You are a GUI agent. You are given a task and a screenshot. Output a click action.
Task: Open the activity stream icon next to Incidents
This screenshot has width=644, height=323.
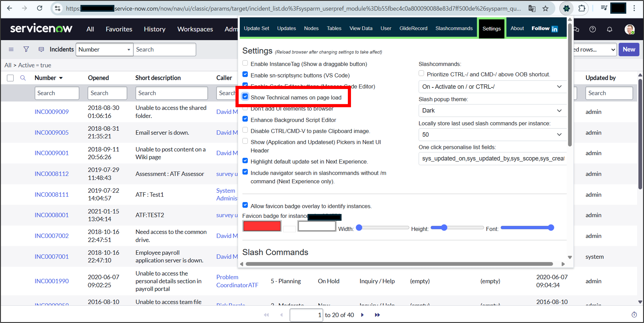(41, 49)
